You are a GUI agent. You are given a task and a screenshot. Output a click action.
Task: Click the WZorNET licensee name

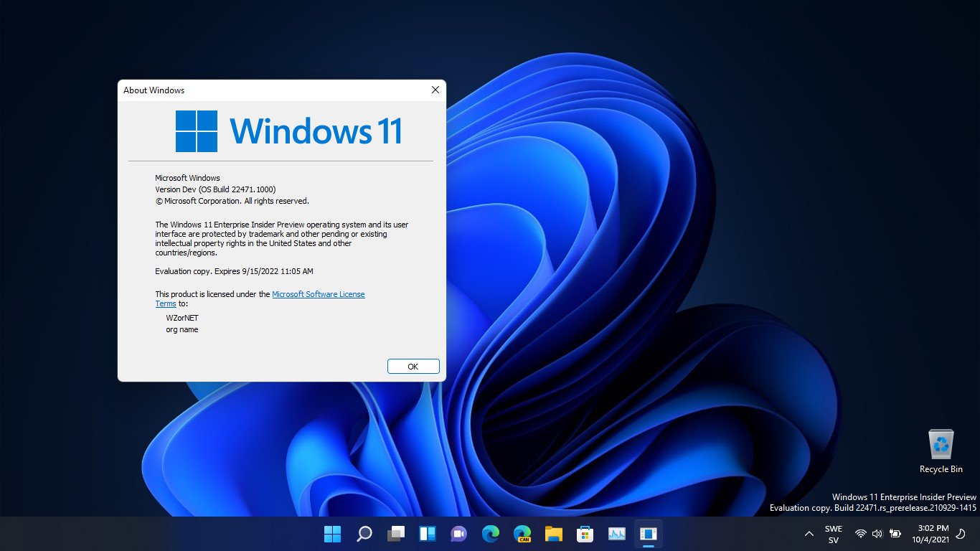(182, 318)
